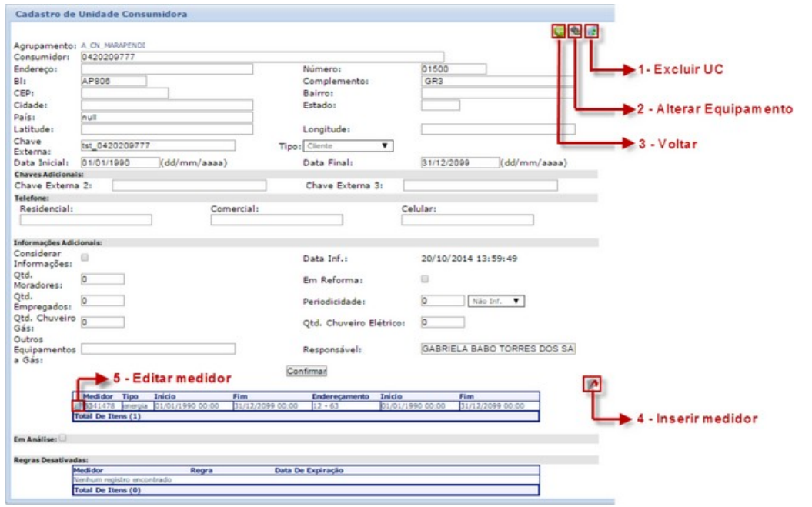Focus the Data Inicial date field
812x507 pixels.
click(119, 163)
